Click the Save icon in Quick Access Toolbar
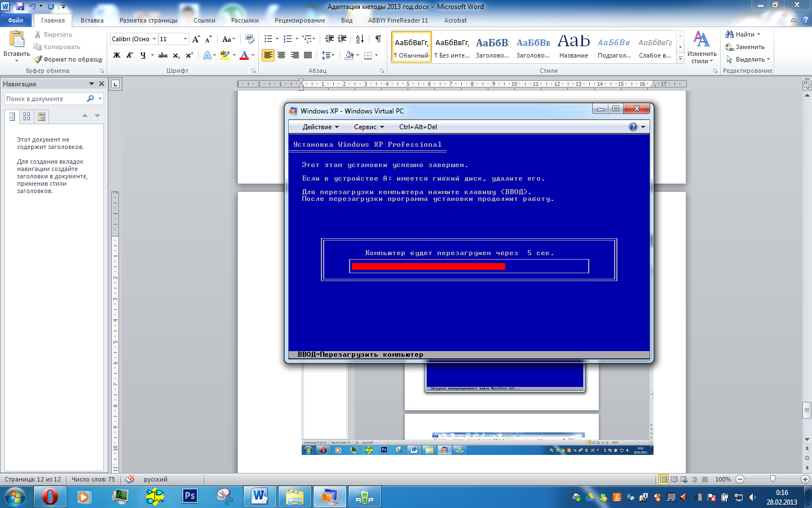The image size is (812, 508). tap(20, 6)
